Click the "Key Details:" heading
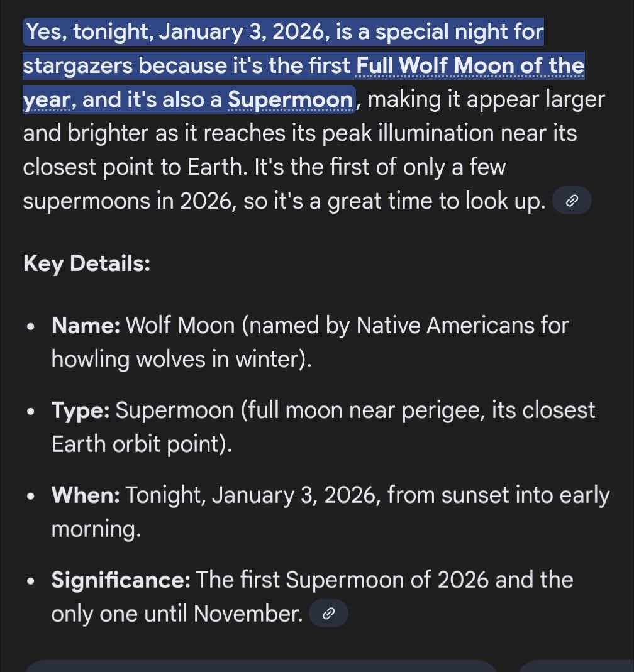This screenshot has width=634, height=672. 87,263
